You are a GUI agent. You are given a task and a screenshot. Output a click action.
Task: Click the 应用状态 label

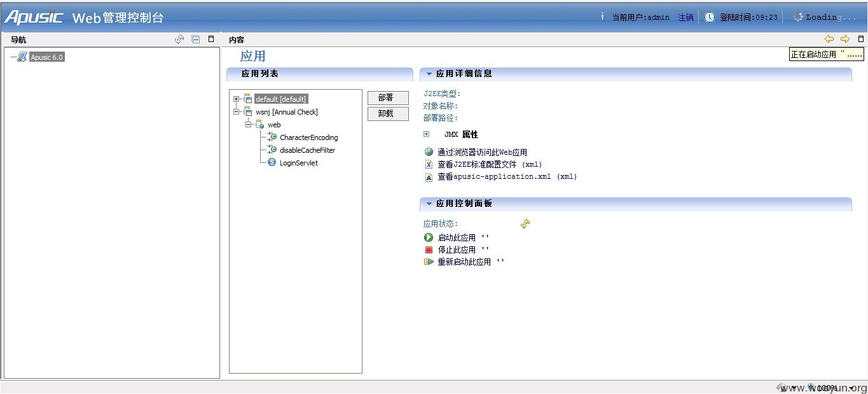441,224
